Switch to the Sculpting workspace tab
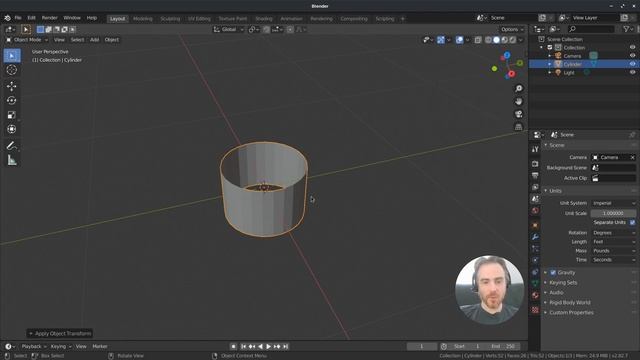Viewport: 640px width, 360px height. (170, 19)
